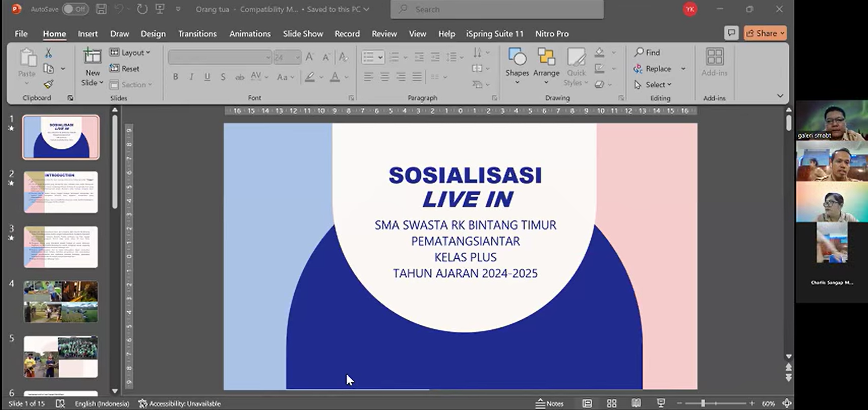This screenshot has height=410, width=868.
Task: Click the Search box in title bar
Action: [497, 9]
